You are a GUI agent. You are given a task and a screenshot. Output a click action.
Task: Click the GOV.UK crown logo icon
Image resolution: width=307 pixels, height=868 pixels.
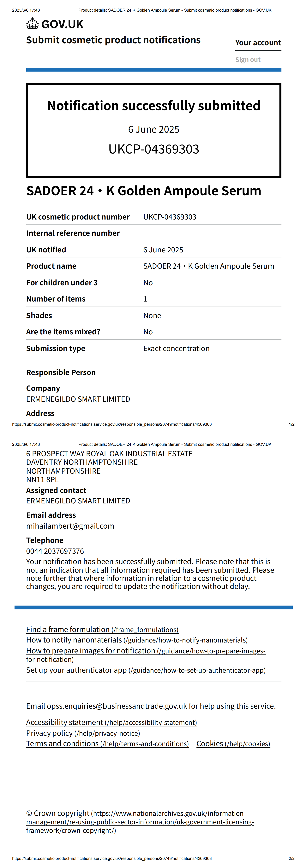click(x=32, y=24)
